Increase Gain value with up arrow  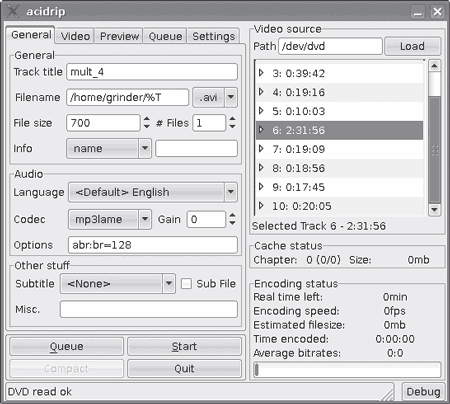click(232, 215)
